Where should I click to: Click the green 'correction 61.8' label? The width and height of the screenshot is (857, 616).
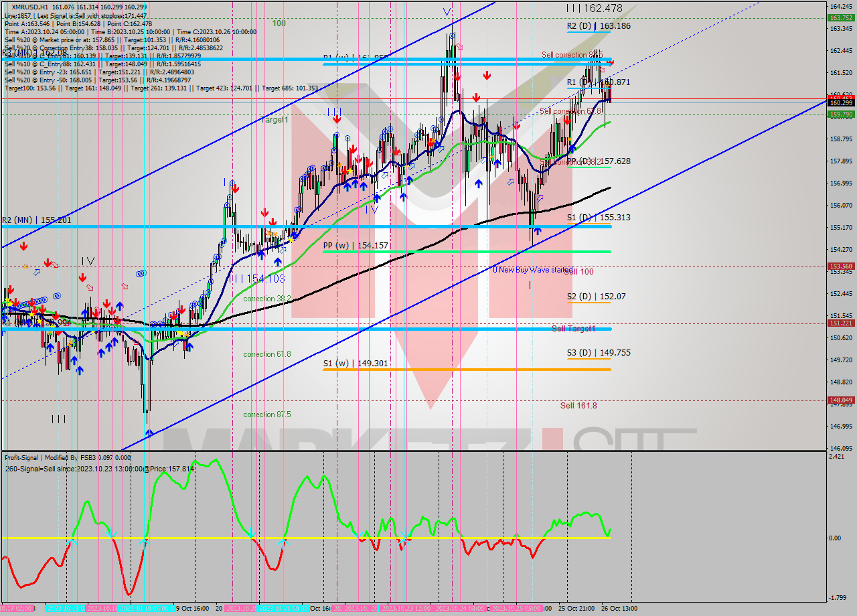267,354
